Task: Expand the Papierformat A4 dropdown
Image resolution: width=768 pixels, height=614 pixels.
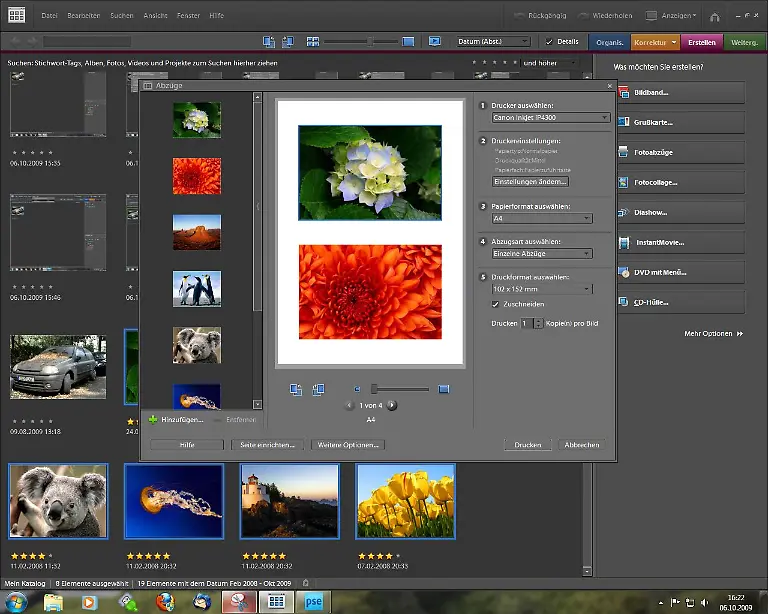Action: click(x=541, y=218)
